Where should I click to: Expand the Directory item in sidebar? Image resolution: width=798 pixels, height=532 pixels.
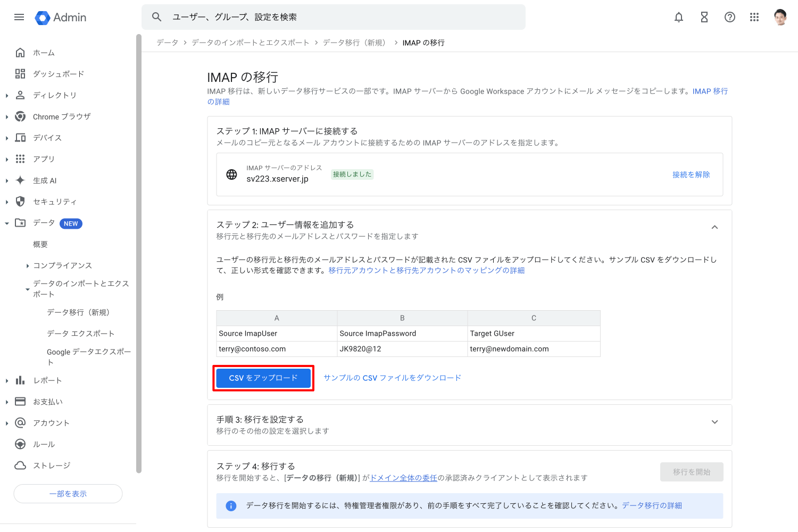pos(7,96)
